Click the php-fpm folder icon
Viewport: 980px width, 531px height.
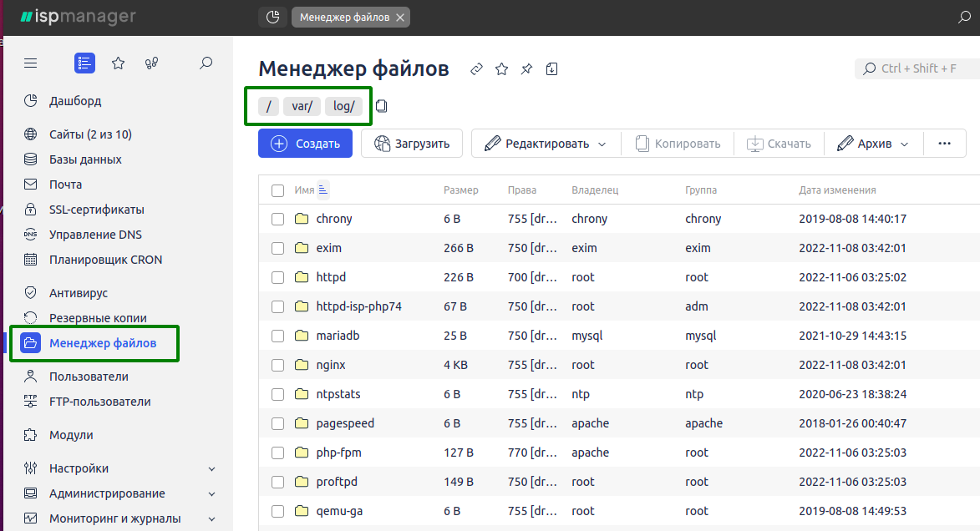coord(302,453)
